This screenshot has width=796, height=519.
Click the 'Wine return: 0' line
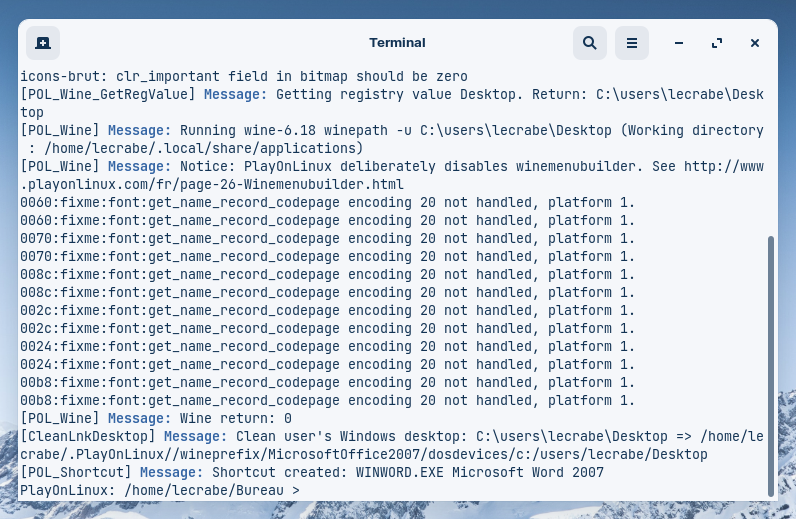click(156, 418)
